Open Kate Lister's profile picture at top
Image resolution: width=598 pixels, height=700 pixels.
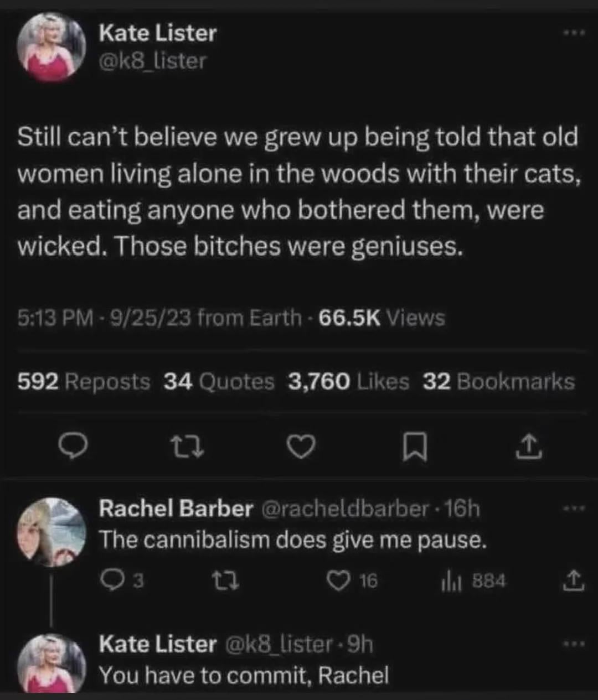click(x=51, y=48)
